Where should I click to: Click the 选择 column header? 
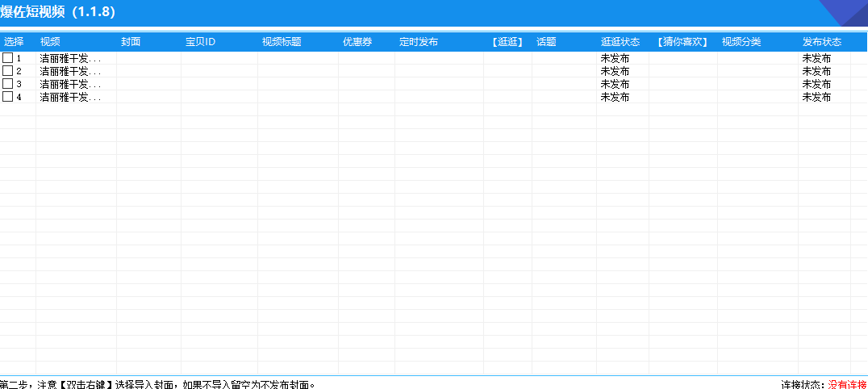click(14, 42)
